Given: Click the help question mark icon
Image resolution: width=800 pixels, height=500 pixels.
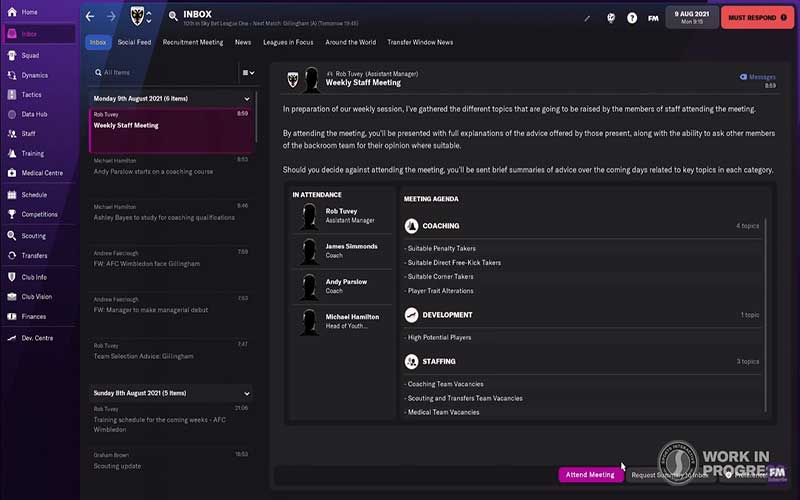Looking at the screenshot, I should point(632,17).
